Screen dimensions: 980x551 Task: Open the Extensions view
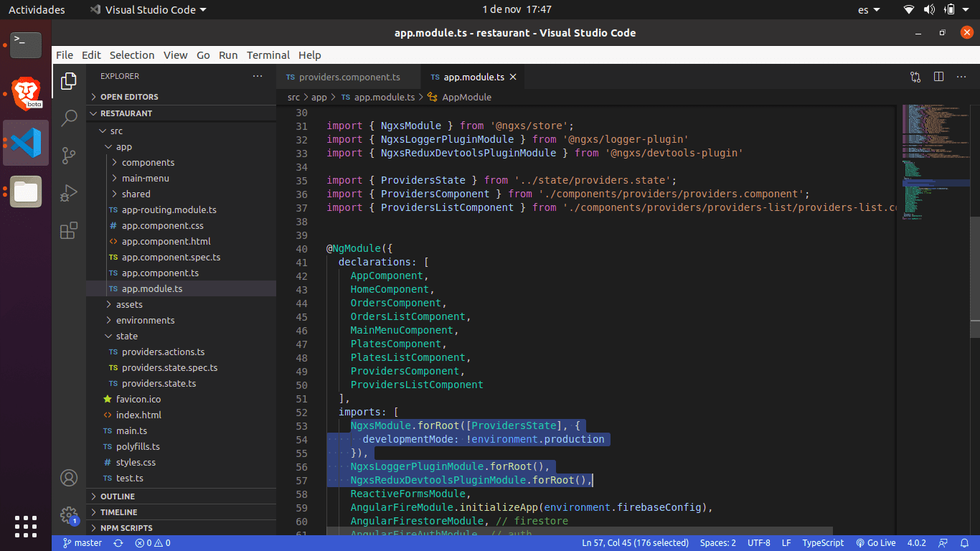coord(69,230)
